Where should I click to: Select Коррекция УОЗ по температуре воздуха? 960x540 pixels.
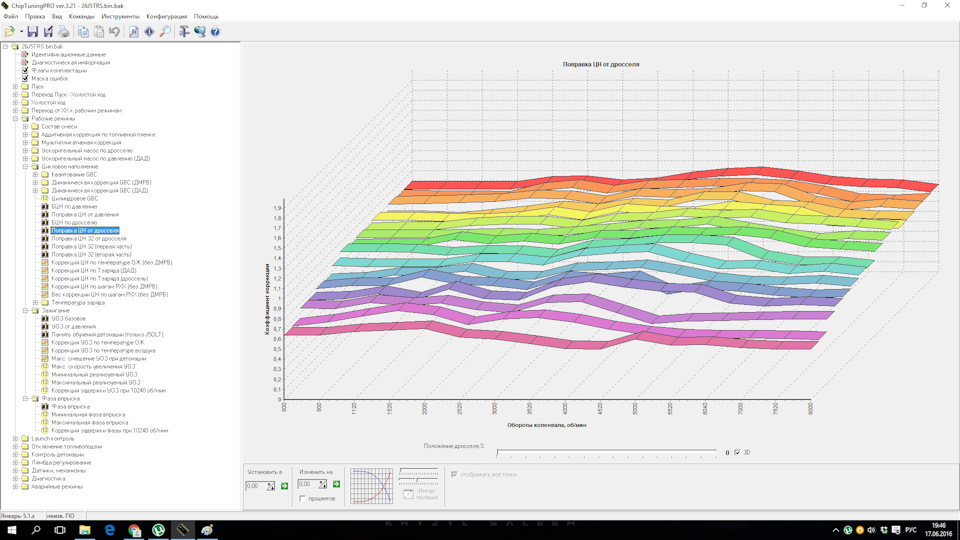tap(103, 351)
